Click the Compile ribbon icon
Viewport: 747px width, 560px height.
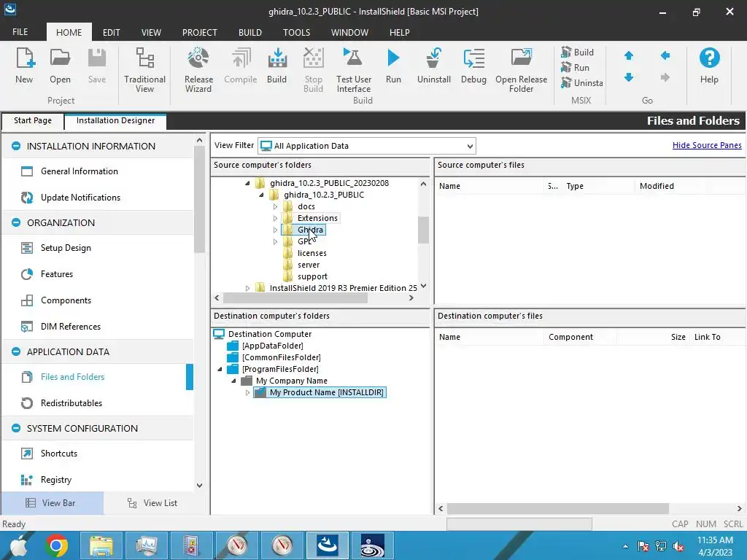241,66
